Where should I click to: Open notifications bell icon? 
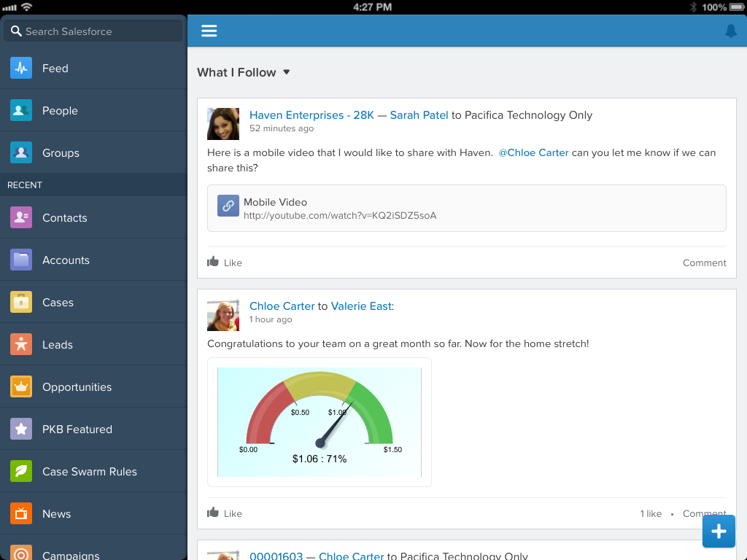point(731,31)
